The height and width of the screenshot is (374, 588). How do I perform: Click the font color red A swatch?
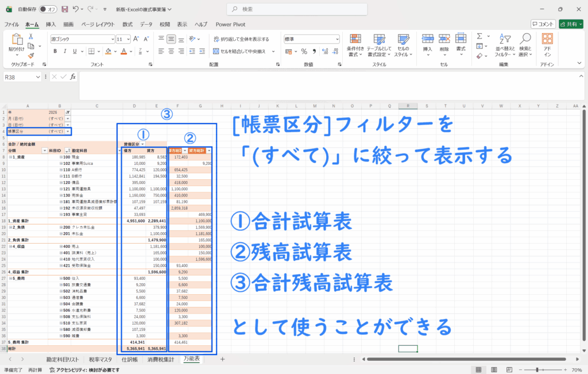[x=123, y=51]
